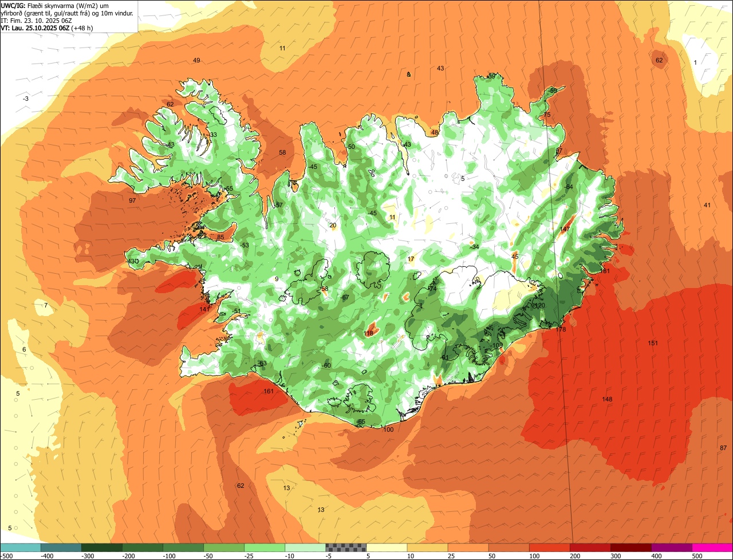Click the dark orange swatch between 50 and 100
The image size is (733, 560).
pos(509,548)
